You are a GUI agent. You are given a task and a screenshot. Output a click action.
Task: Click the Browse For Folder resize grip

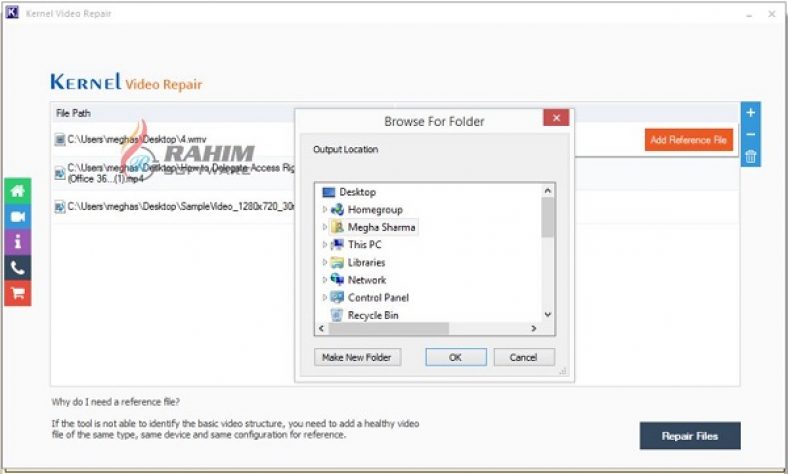[563, 371]
